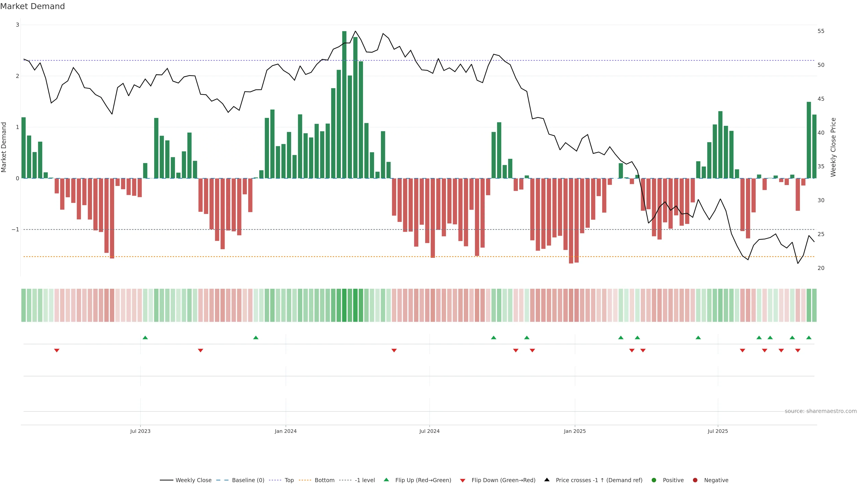The image size is (868, 488).
Task: Click the black triangle Price crosses legend icon
Action: pos(547,480)
